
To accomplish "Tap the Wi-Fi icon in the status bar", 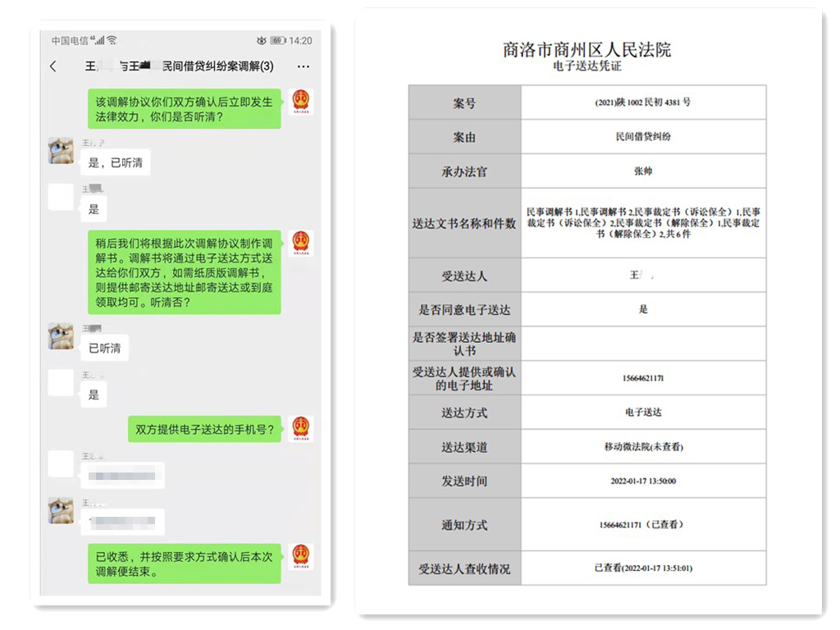I will click(x=112, y=40).
